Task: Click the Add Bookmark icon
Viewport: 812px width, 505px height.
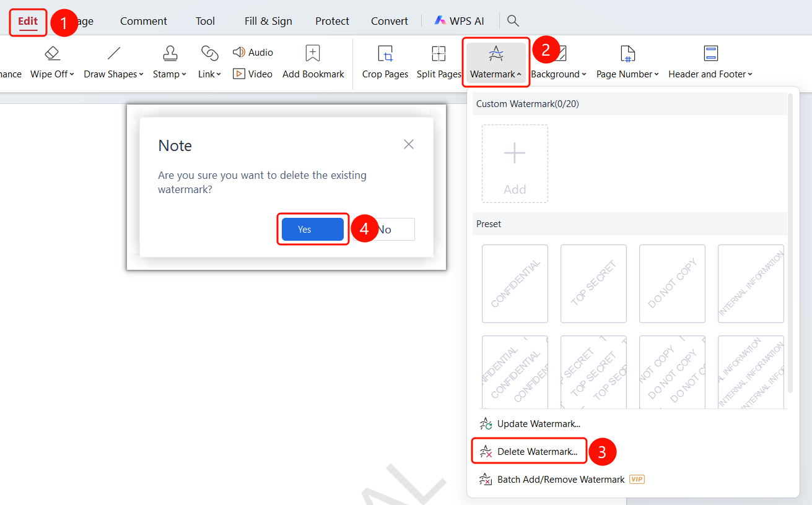Action: coord(313,53)
